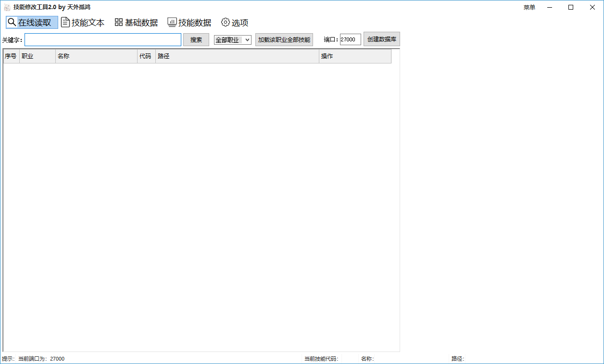Screen dimensions: 604x364
Task: Click the 创建数据库 button
Action: pos(381,39)
